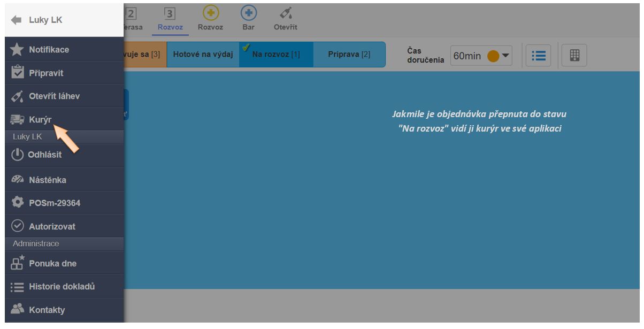Select Autorizovat checkmark item

tap(17, 226)
